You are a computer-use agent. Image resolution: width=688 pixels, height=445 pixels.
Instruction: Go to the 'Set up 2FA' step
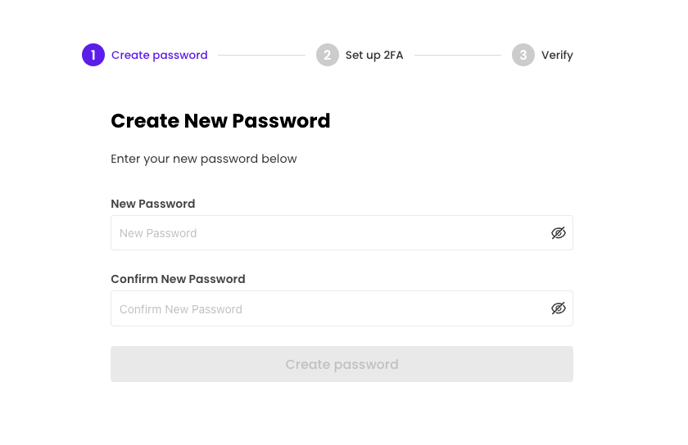pyautogui.click(x=374, y=55)
